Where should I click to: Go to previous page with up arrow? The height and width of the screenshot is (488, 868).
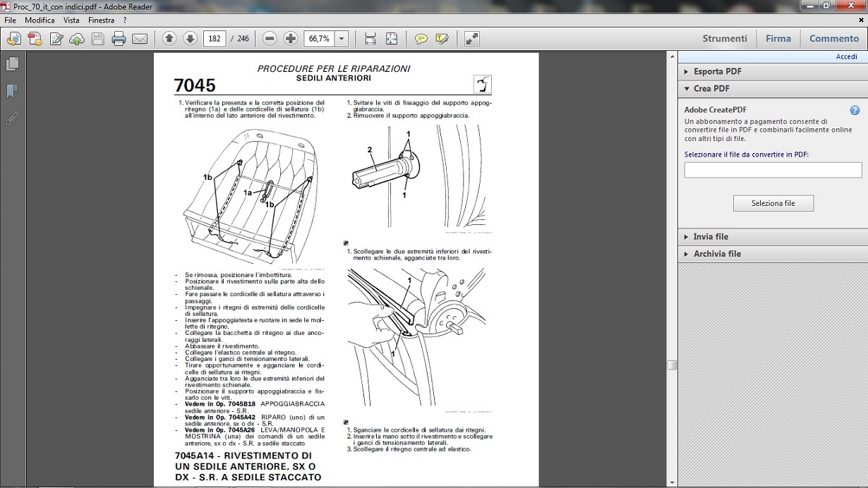(169, 39)
